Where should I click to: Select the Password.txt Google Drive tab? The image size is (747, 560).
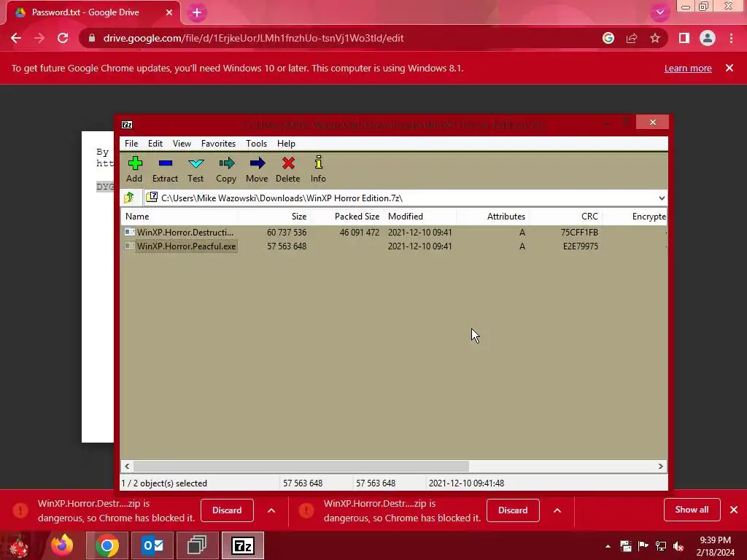coord(86,12)
